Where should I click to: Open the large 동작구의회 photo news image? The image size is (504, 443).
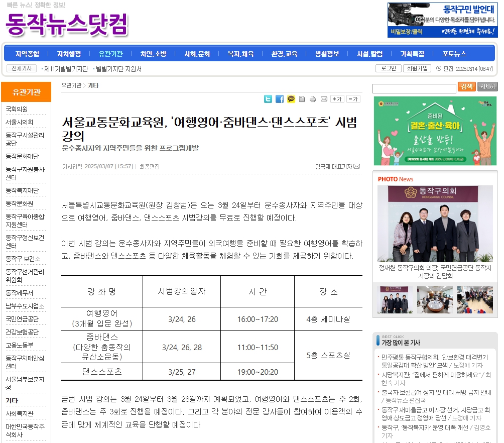(435, 224)
